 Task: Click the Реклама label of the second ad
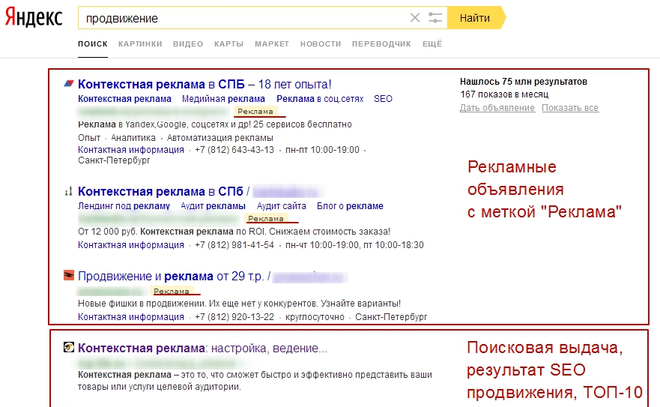coord(266,218)
